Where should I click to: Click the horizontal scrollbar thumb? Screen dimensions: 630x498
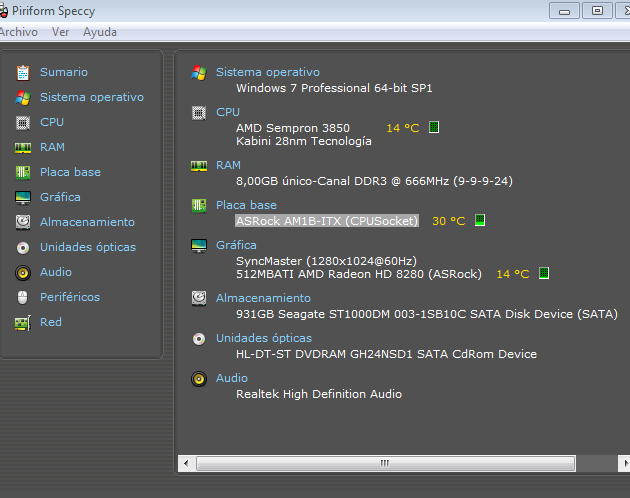(386, 463)
